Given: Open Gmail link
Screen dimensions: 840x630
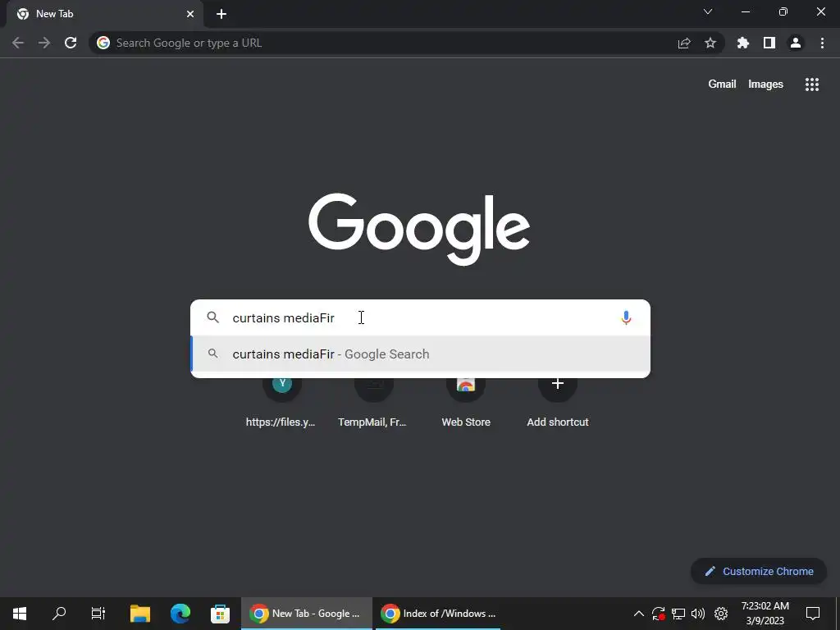Looking at the screenshot, I should 722,84.
